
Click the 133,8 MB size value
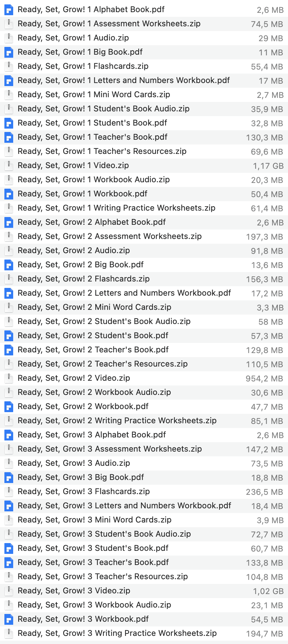265,563
